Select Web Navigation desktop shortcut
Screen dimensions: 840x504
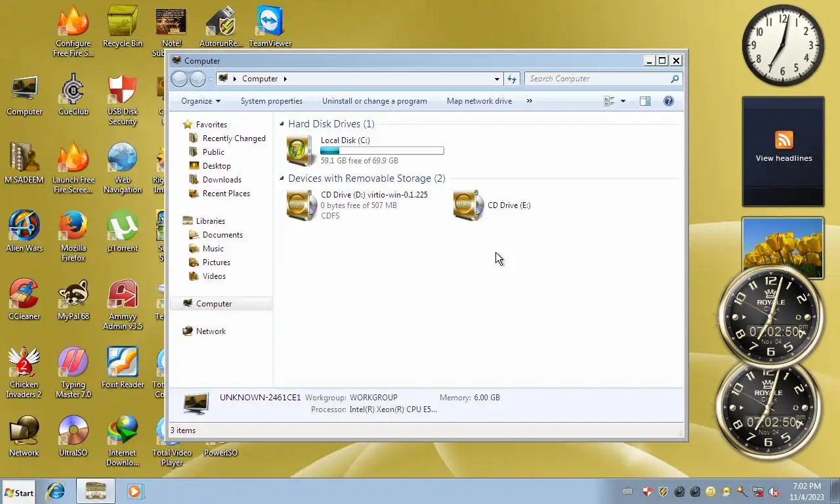(x=123, y=168)
